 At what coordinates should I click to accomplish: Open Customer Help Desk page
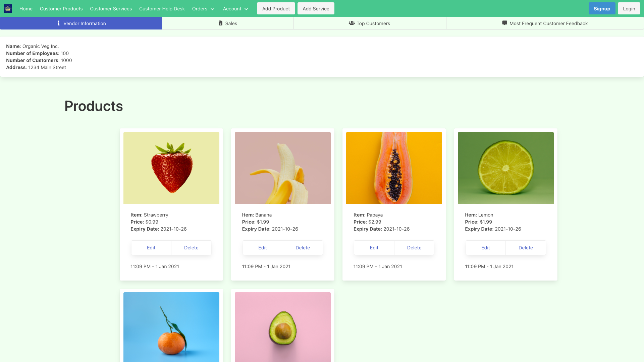click(162, 9)
